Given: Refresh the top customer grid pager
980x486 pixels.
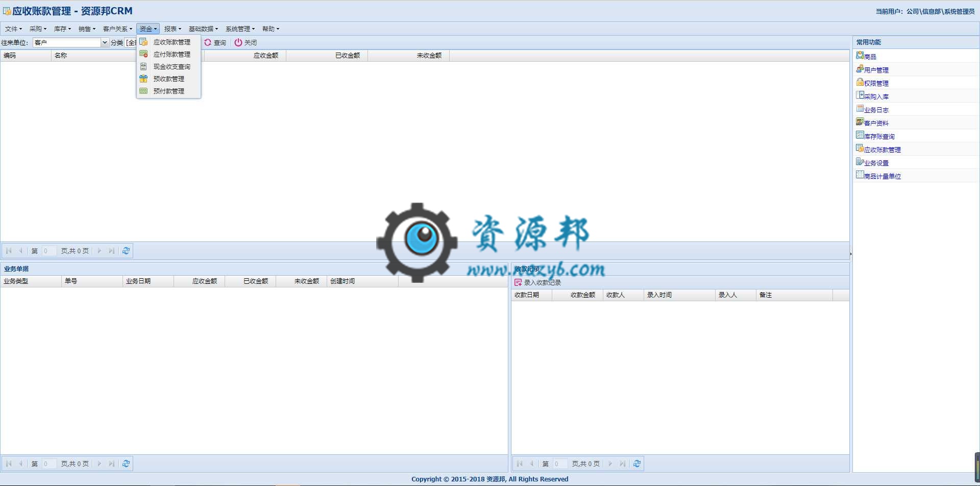Looking at the screenshot, I should pos(126,251).
